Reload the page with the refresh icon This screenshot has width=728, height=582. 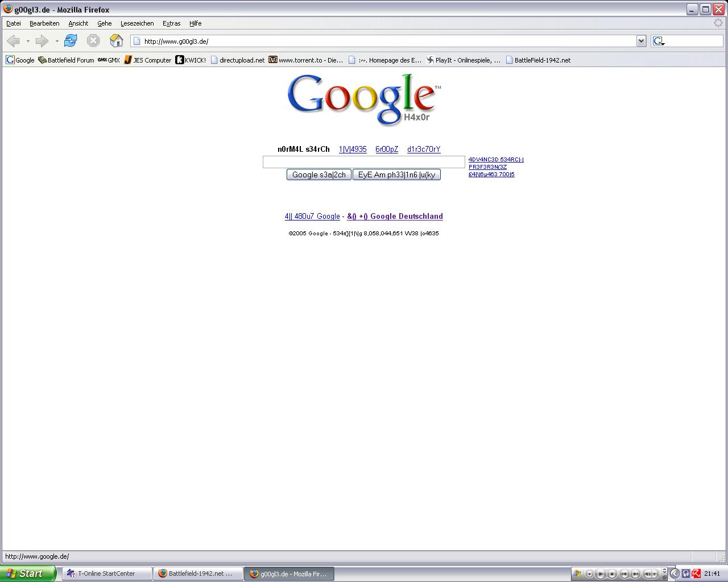click(71, 41)
